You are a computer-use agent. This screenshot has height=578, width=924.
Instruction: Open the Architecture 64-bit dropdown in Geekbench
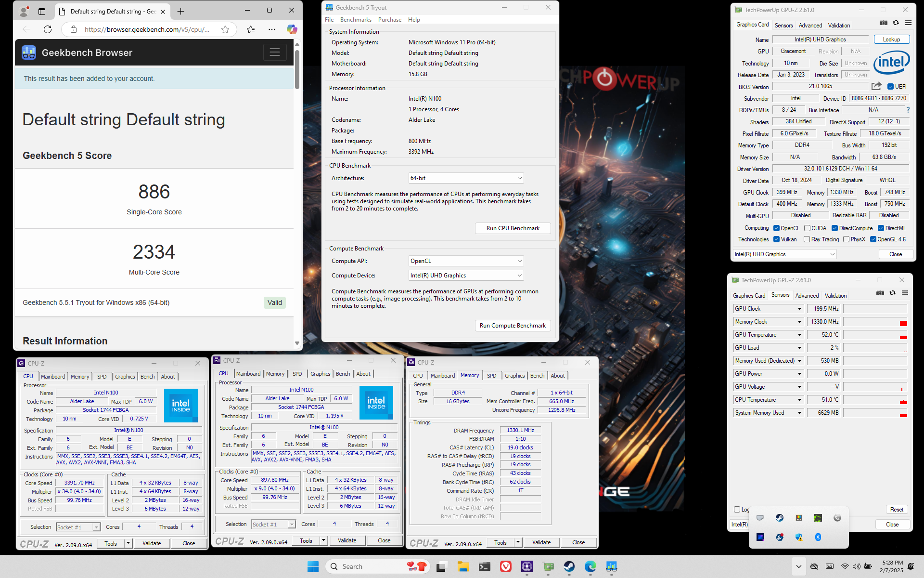click(466, 178)
